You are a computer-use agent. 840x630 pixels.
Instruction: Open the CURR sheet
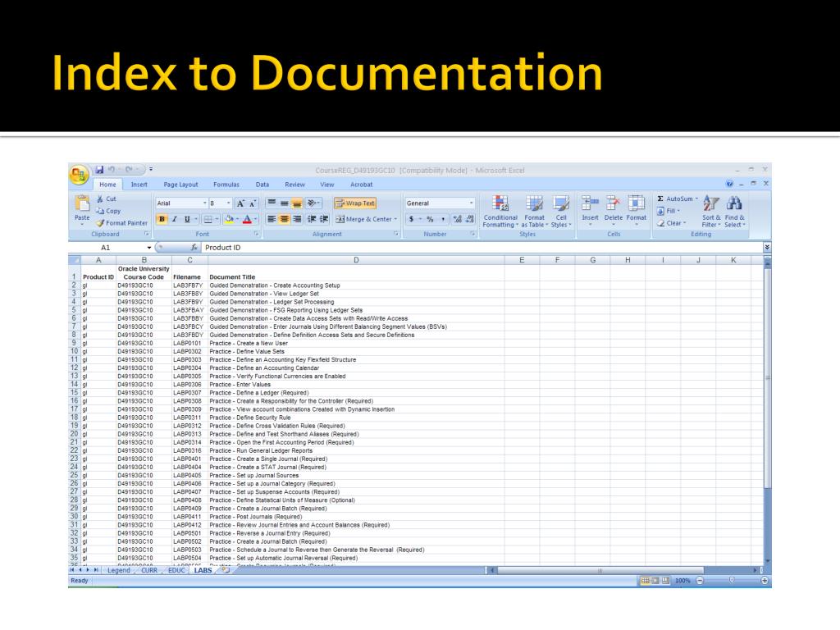coord(149,570)
